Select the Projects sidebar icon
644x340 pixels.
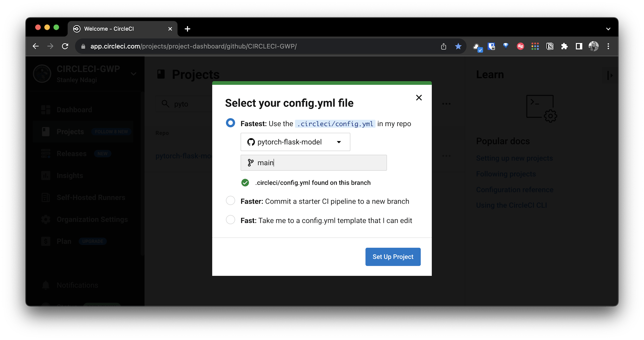click(x=46, y=131)
